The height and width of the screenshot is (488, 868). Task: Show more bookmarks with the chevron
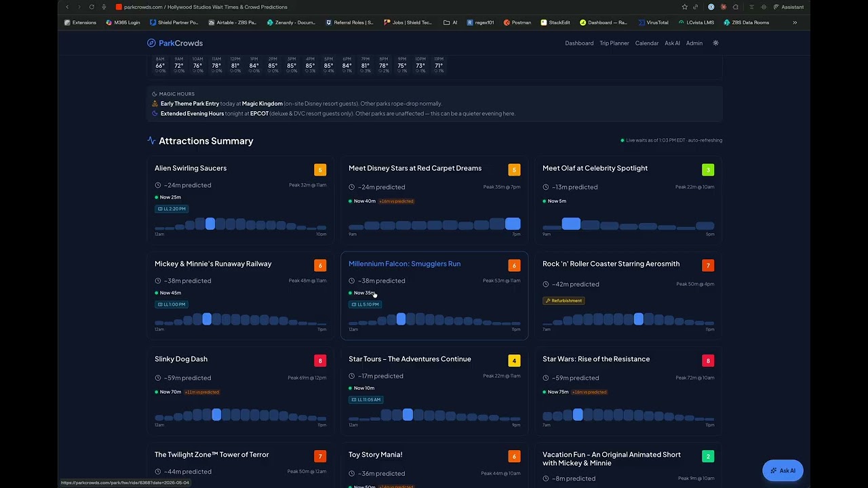click(795, 22)
